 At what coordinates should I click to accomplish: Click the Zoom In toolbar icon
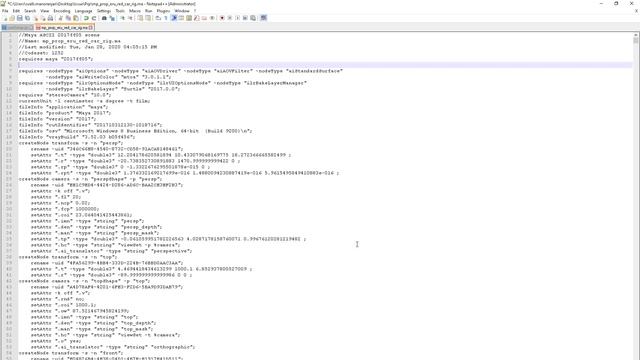(x=122, y=18)
